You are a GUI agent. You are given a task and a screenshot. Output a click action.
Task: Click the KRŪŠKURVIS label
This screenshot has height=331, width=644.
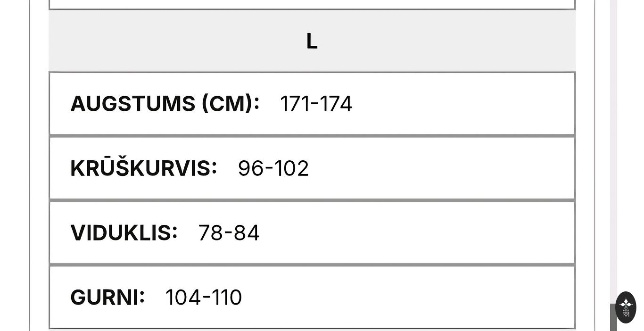[143, 168]
